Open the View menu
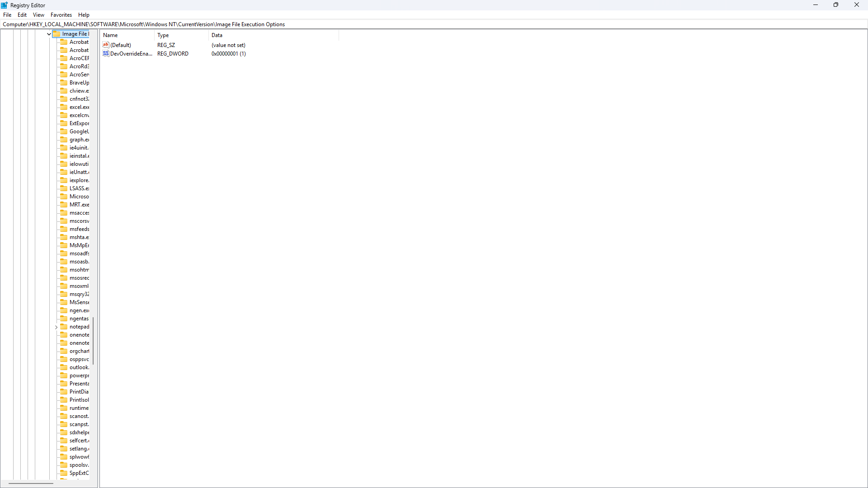868x488 pixels. (38, 15)
